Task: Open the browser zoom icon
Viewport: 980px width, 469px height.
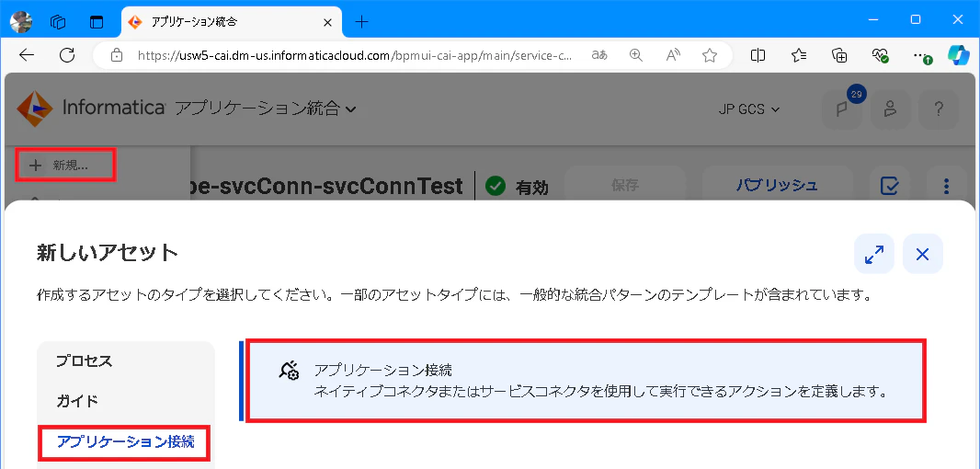Action: (x=635, y=55)
